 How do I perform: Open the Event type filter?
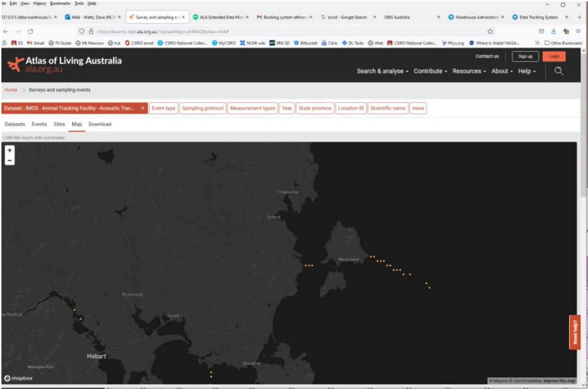pos(163,108)
